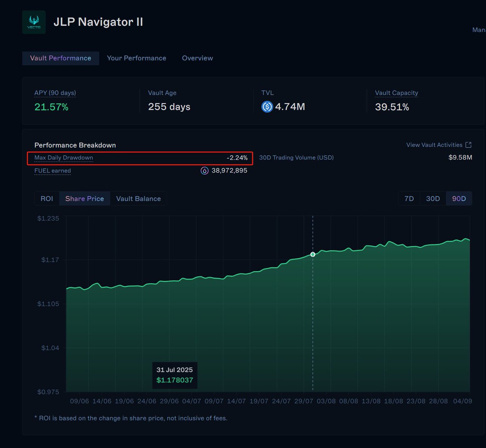Set chart range to 30D

[x=433, y=199]
